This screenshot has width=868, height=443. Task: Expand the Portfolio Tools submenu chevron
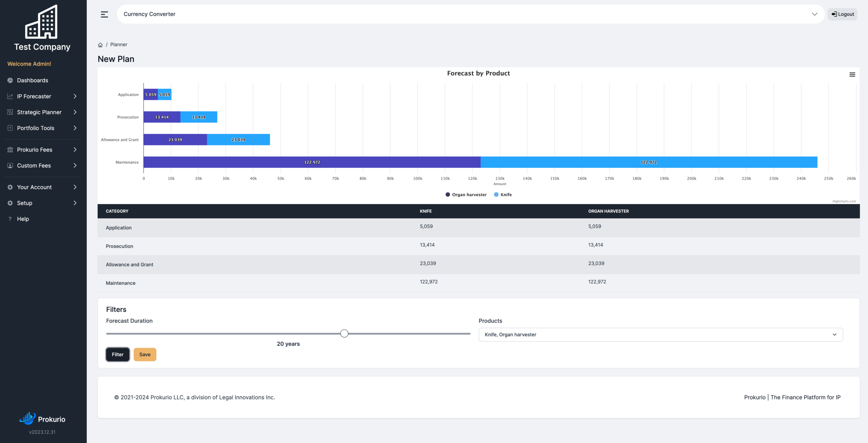(x=75, y=128)
